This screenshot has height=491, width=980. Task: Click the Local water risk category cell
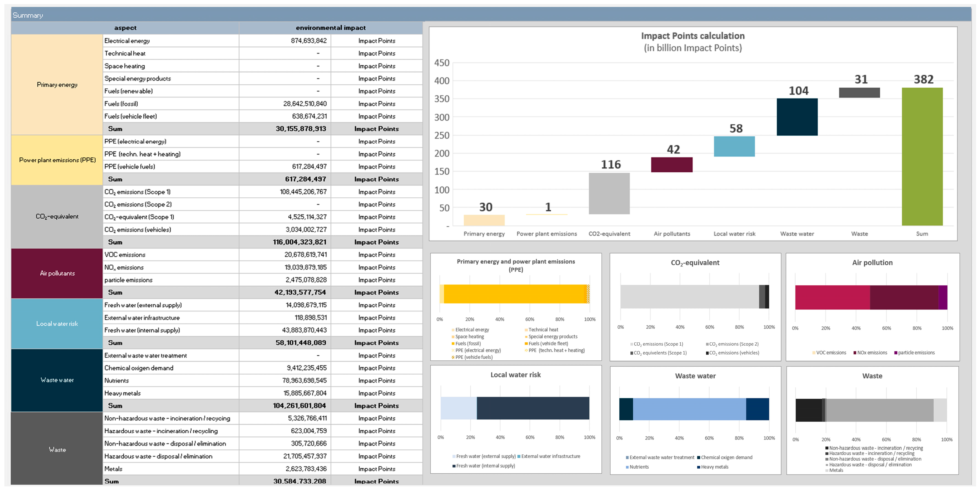tap(57, 324)
